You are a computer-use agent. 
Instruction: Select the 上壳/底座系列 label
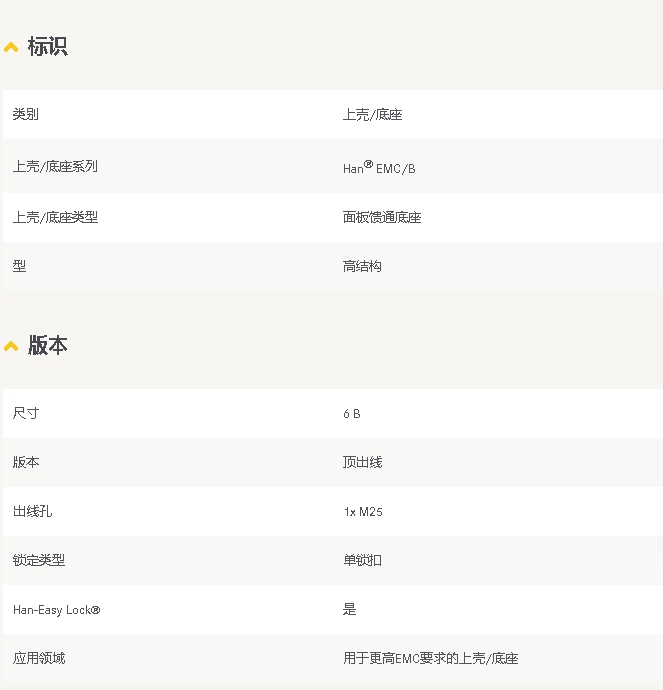coord(55,166)
